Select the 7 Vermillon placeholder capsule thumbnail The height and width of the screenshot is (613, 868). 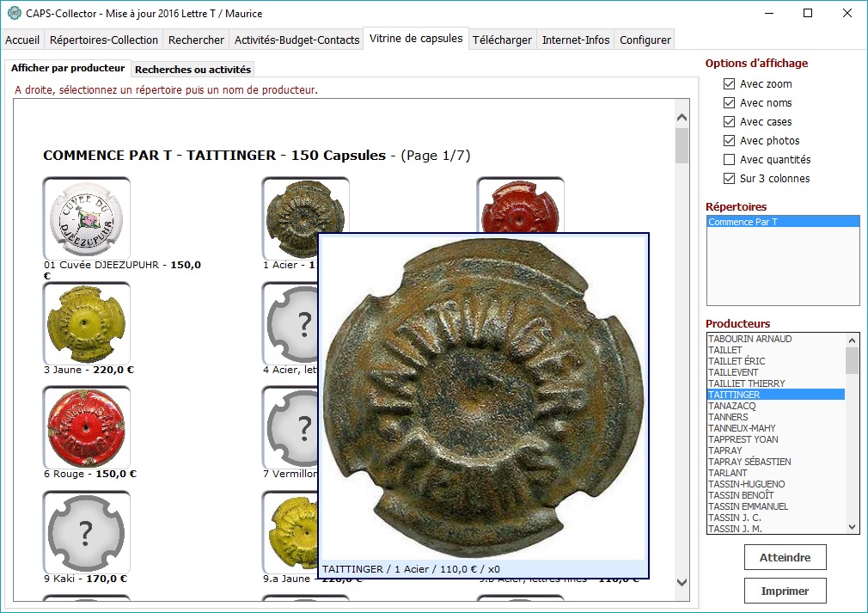point(290,427)
